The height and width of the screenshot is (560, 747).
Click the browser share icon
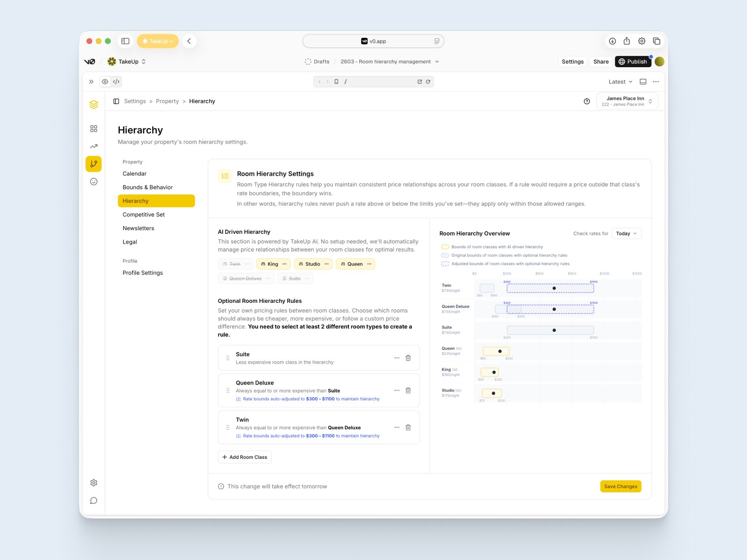[x=627, y=41]
